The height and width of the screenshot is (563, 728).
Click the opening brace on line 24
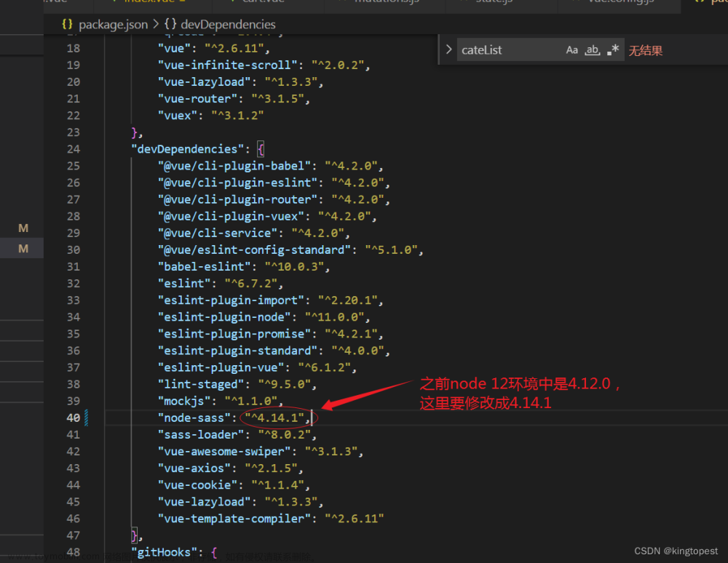(261, 149)
